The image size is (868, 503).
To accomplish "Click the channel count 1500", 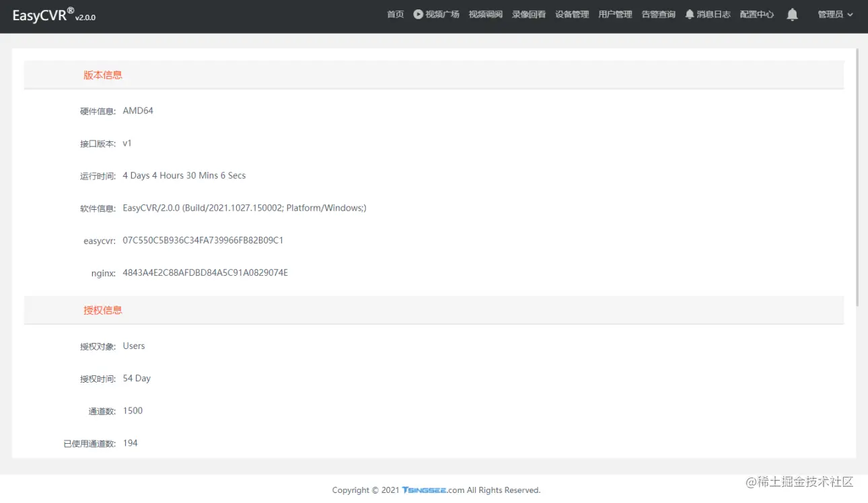I will coord(133,411).
